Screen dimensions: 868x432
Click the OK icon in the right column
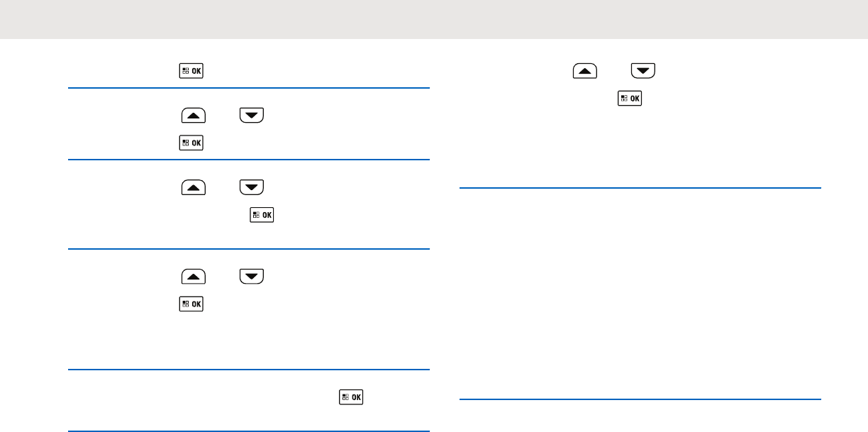631,99
